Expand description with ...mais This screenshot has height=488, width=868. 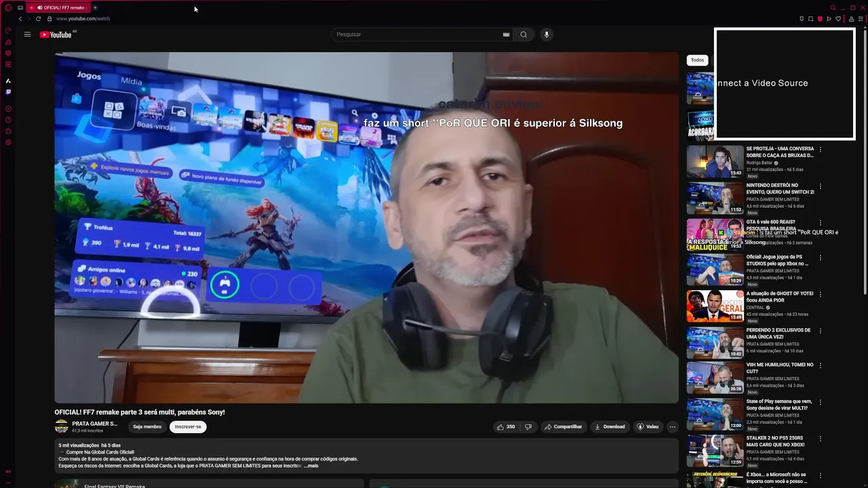311,466
